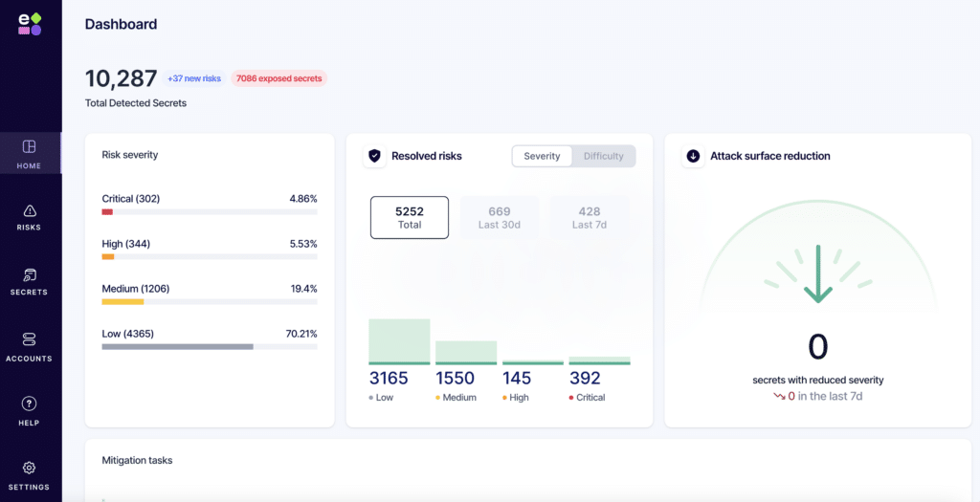Screen dimensions: 980x502
Task: Click the Entro logo in sidebar
Action: (x=30, y=24)
